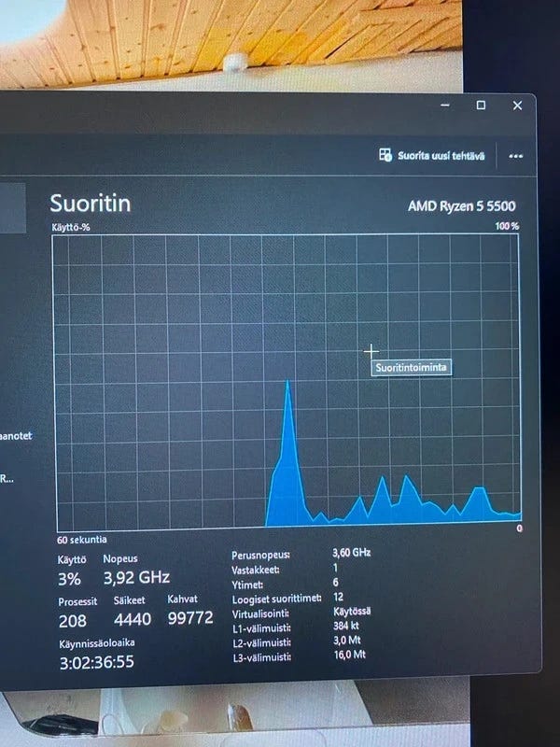
Task: Click the 384 kt cache value
Action: point(346,626)
